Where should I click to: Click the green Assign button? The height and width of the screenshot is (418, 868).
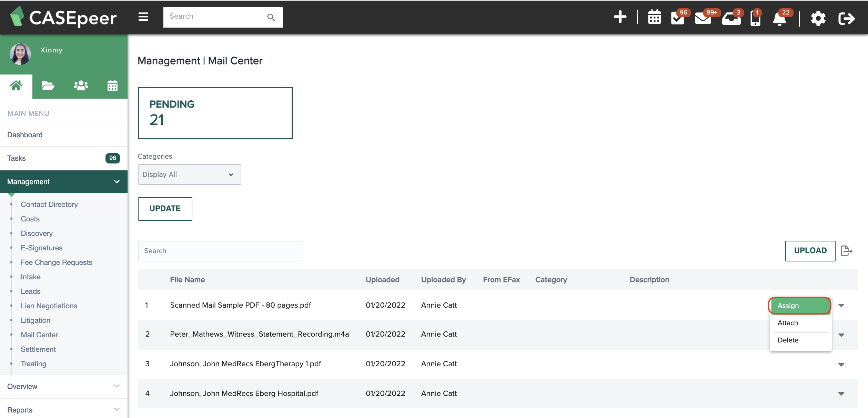[x=799, y=305]
